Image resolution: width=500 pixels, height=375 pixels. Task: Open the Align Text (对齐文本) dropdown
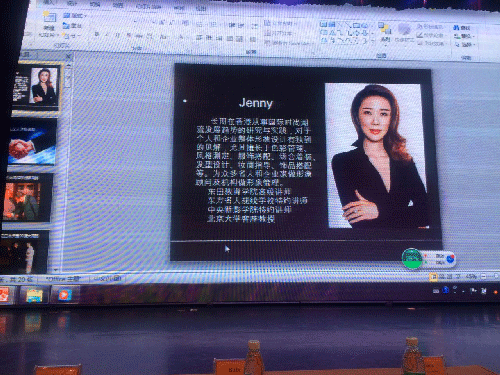pos(279,33)
